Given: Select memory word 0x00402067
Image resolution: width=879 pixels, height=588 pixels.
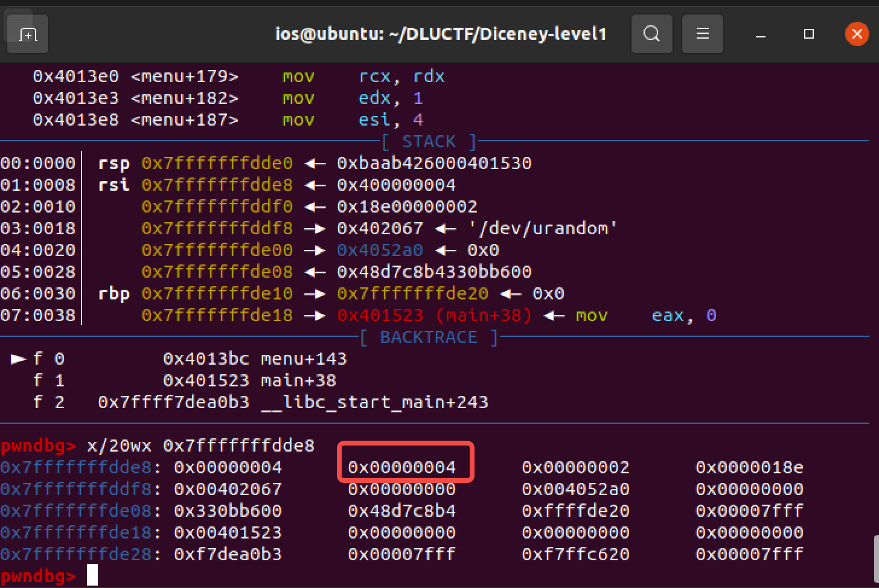Looking at the screenshot, I should pyautogui.click(x=228, y=490).
